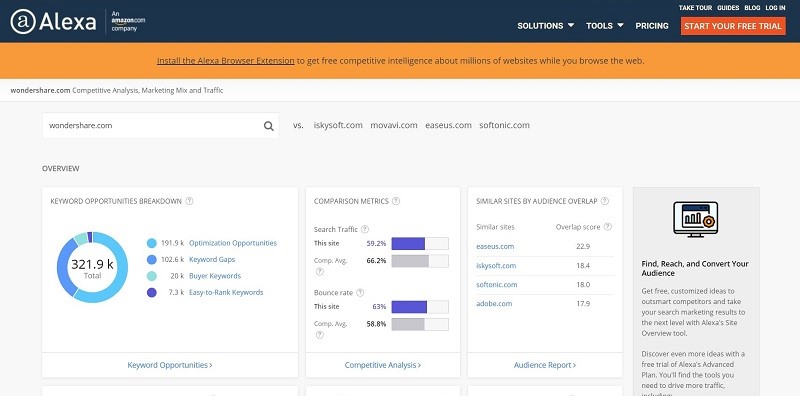This screenshot has width=800, height=396.
Task: Click the Optimization Opportunities legend dot
Action: pyautogui.click(x=152, y=243)
